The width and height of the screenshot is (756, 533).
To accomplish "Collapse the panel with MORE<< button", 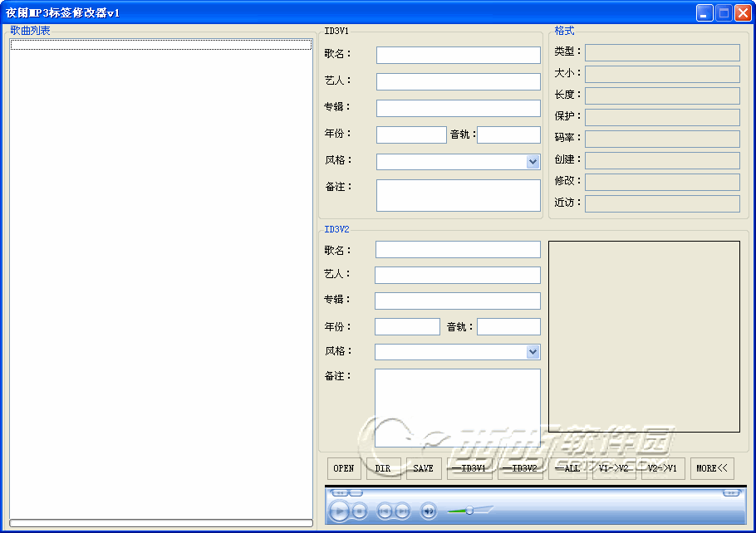I will (x=712, y=468).
